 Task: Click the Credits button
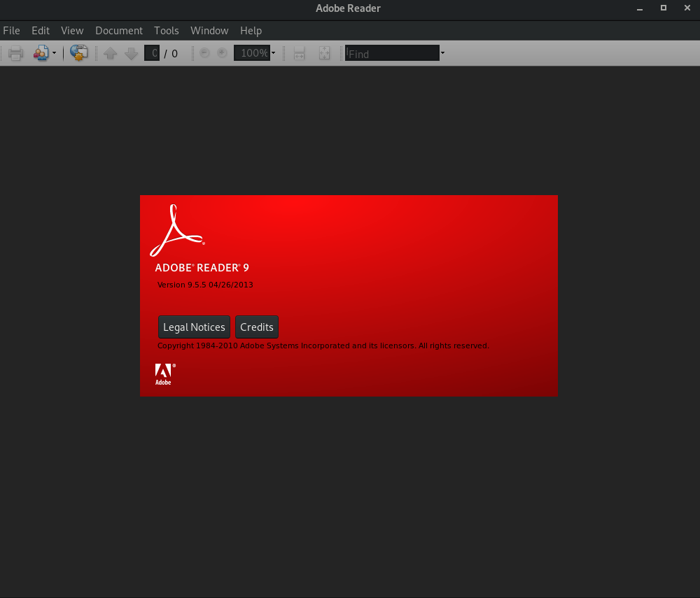257,327
